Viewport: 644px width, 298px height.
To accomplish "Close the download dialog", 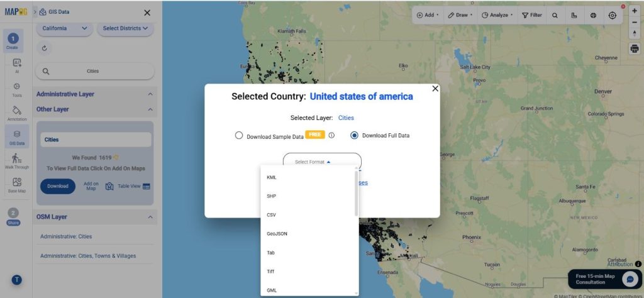I will tap(435, 88).
